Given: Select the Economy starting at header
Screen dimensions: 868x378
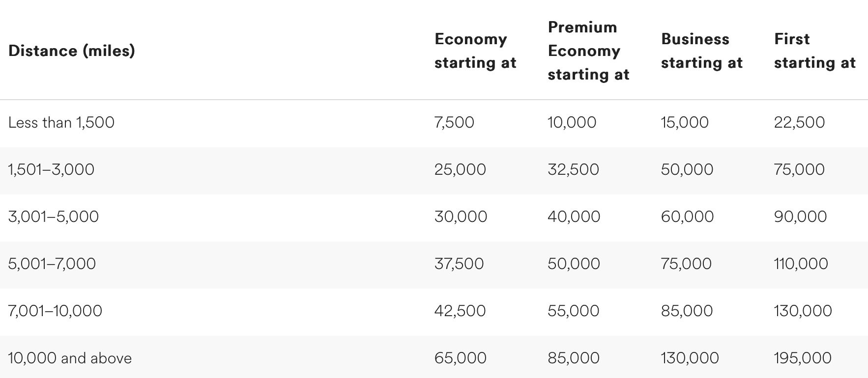Looking at the screenshot, I should pos(475,51).
